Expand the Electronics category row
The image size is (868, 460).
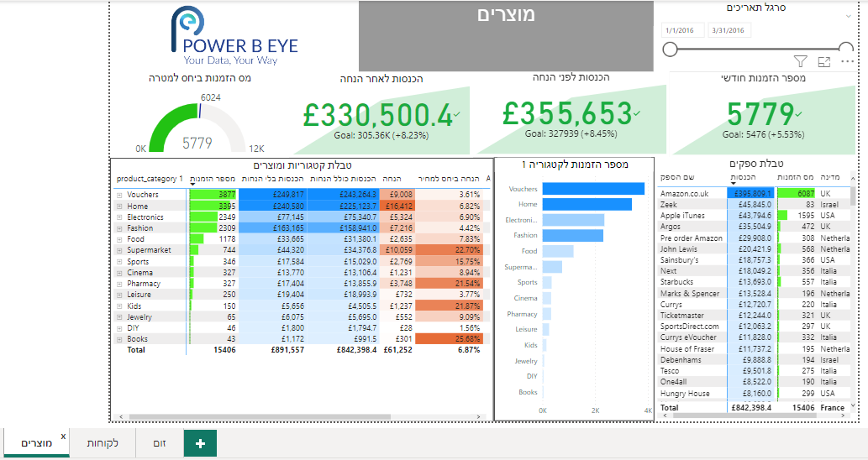[x=119, y=217]
